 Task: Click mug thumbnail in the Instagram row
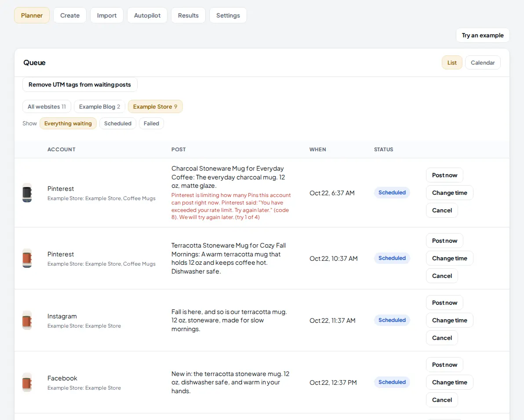(27, 320)
